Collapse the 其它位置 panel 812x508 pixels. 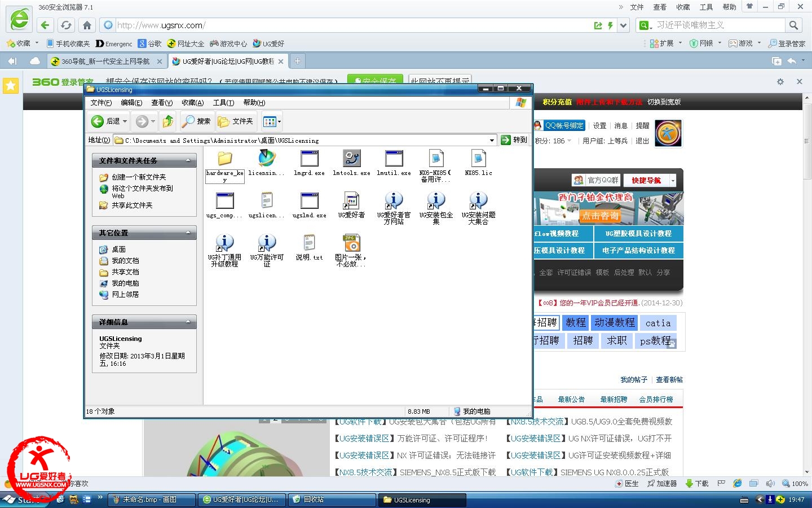[189, 233]
